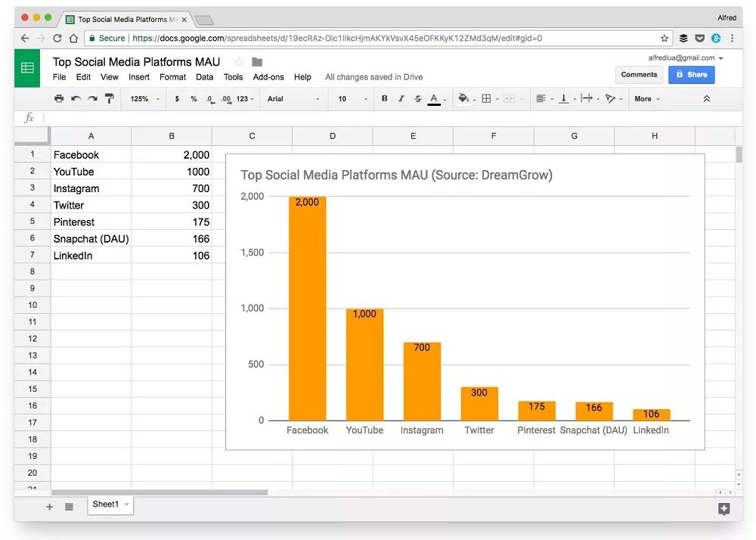This screenshot has height=540, width=756.
Task: Format as percent icon
Action: click(x=194, y=99)
